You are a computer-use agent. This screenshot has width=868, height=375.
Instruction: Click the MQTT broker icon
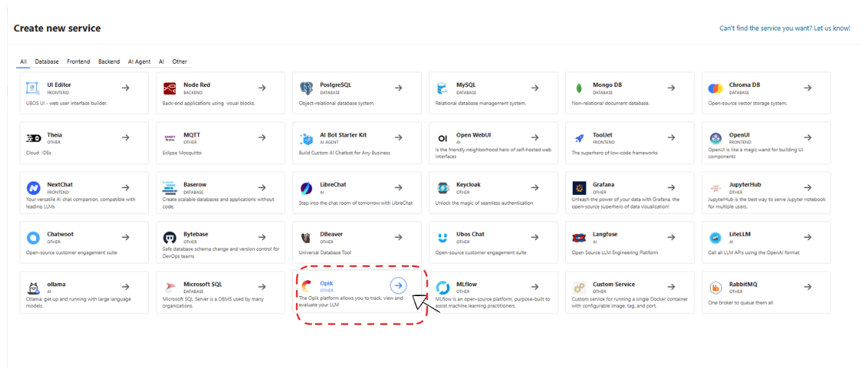[169, 138]
